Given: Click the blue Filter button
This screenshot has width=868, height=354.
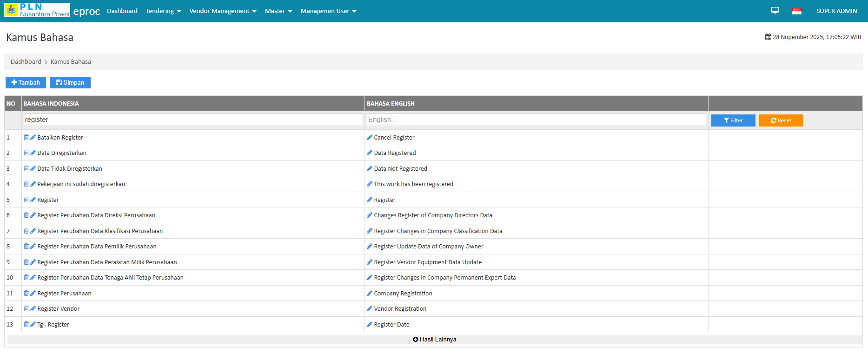Looking at the screenshot, I should point(733,120).
